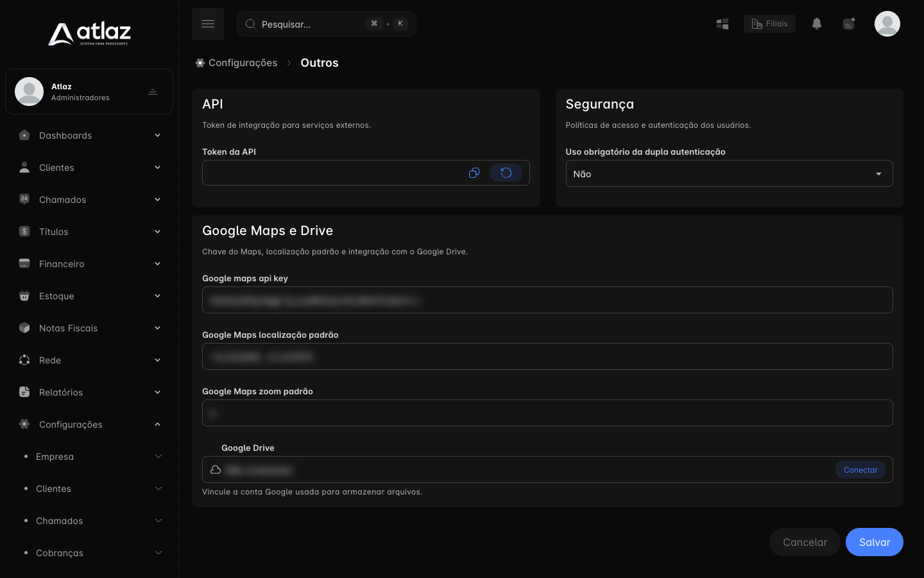This screenshot has height=578, width=924.
Task: Expand the top-level Clientes menu chevron
Action: point(157,168)
